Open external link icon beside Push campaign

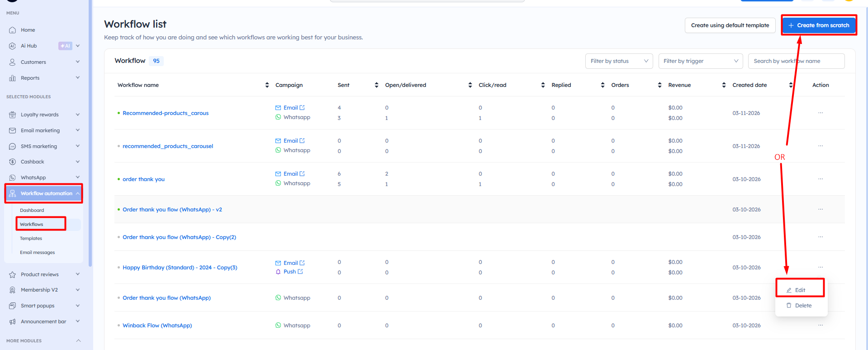[x=300, y=272]
